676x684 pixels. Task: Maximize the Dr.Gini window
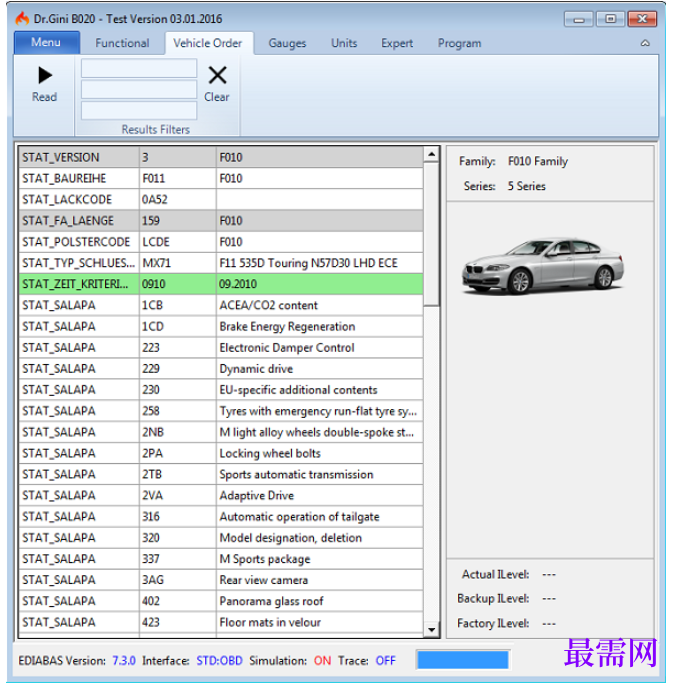click(x=611, y=19)
